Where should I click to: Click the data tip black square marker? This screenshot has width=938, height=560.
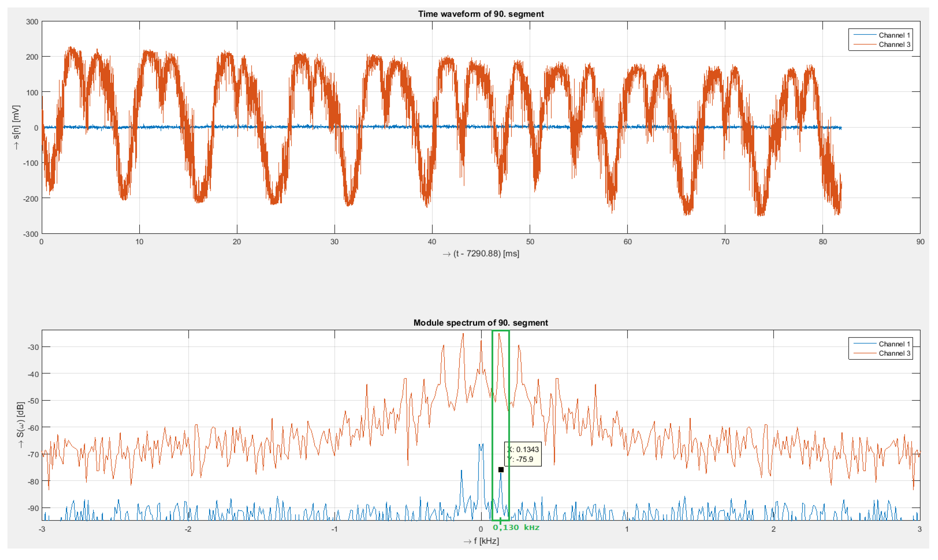501,470
